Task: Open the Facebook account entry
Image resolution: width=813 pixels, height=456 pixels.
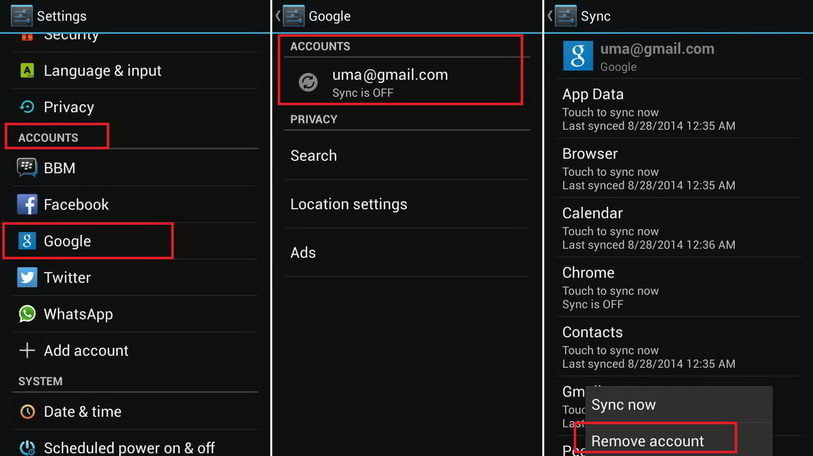Action: pyautogui.click(x=135, y=204)
